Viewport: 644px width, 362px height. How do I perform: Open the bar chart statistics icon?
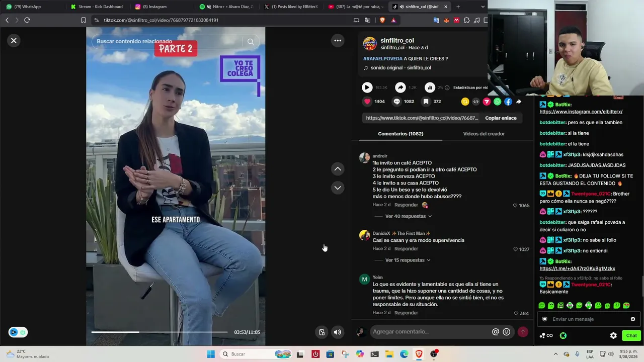(430, 87)
